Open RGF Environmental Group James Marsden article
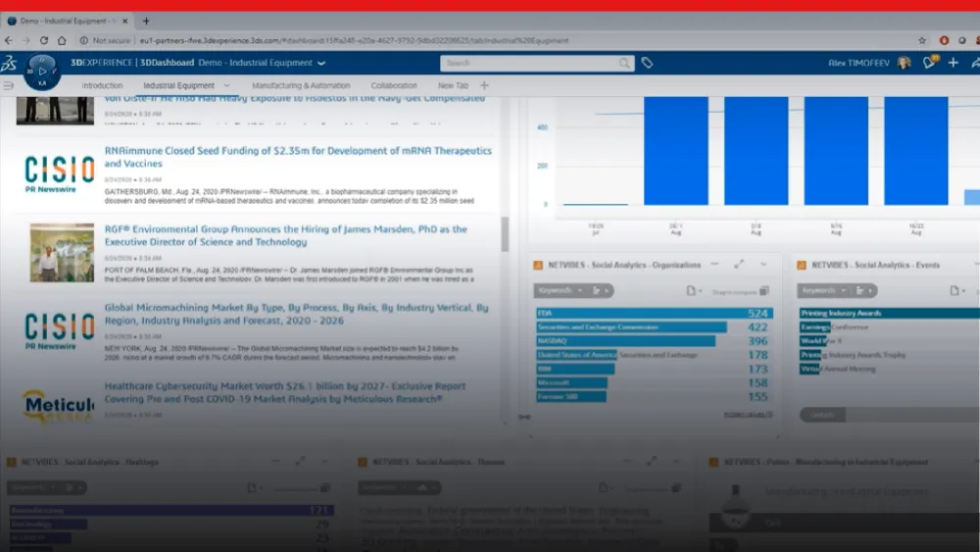Screen dimensions: 980x552 tap(285, 235)
